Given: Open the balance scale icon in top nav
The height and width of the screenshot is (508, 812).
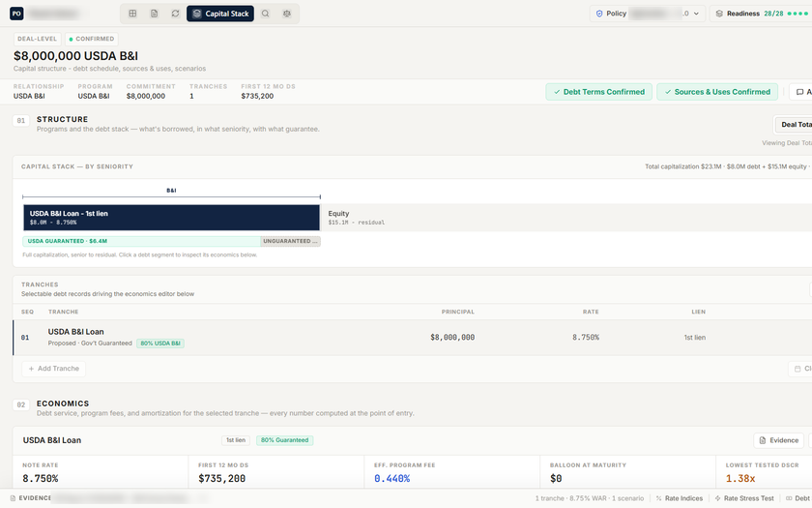Looking at the screenshot, I should 287,14.
